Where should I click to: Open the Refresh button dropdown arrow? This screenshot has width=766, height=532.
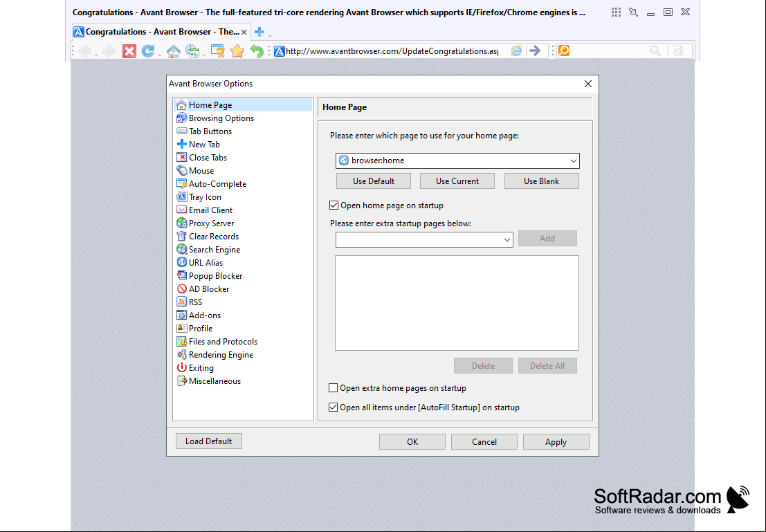click(x=159, y=55)
